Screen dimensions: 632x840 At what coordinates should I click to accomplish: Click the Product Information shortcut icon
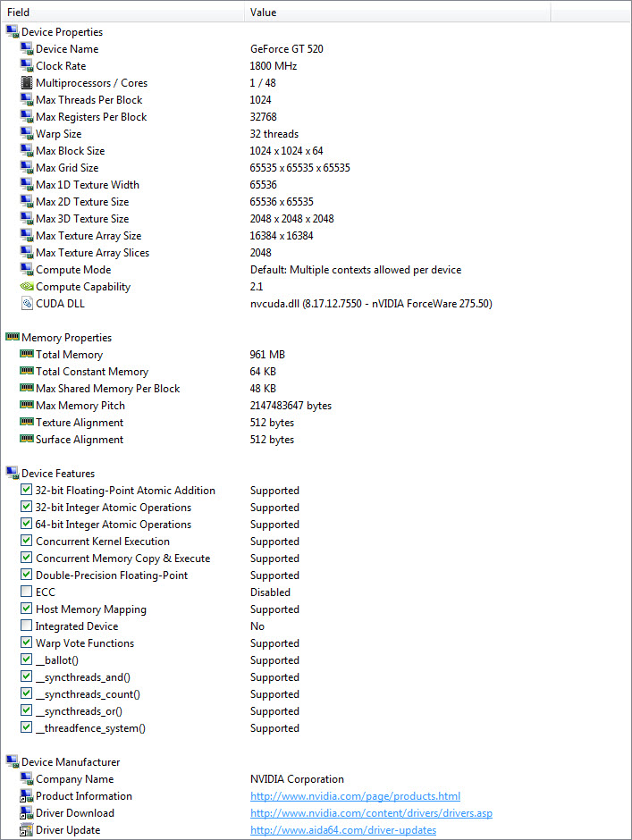[26, 795]
